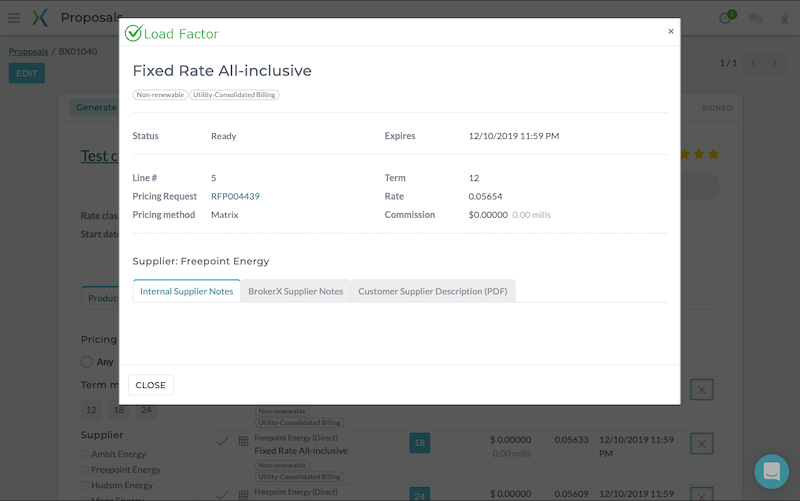Viewport: 800px width, 501px height.
Task: Click checkmark on 18-month Freepoint row
Action: [222, 442]
